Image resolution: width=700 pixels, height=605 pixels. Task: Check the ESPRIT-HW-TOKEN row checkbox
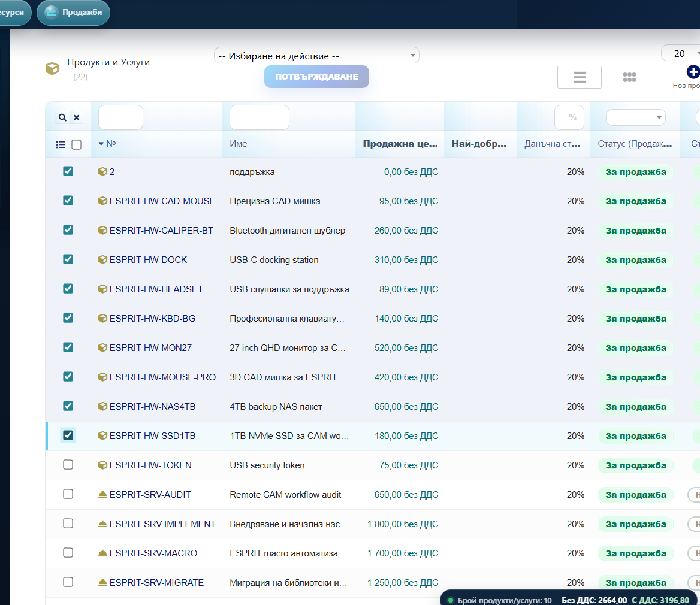click(x=68, y=465)
